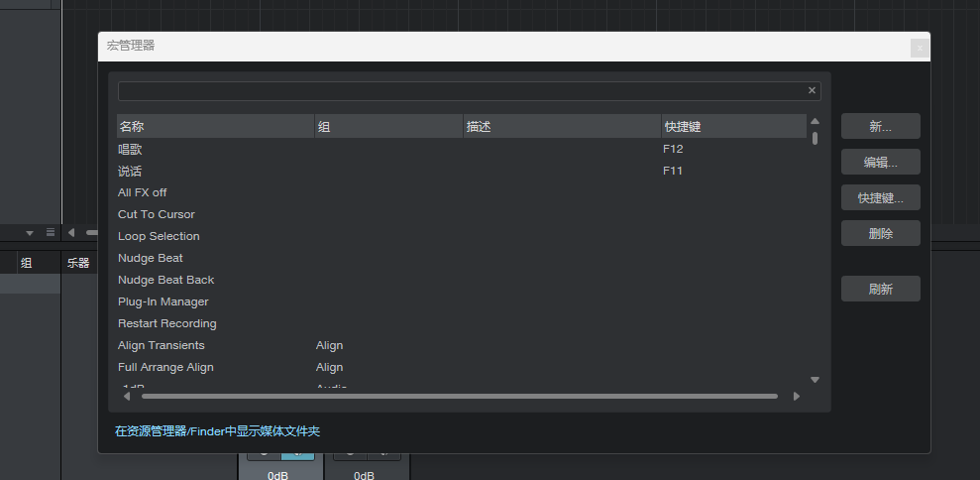Click the list scroll-up arrow
The image size is (980, 480).
(815, 121)
